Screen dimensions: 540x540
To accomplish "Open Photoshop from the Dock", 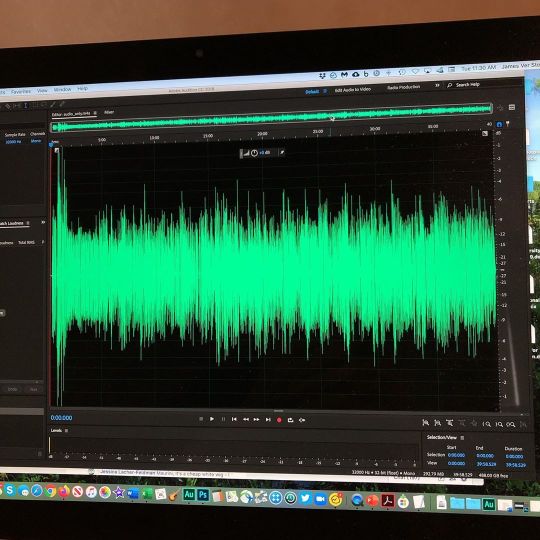I will 203,495.
